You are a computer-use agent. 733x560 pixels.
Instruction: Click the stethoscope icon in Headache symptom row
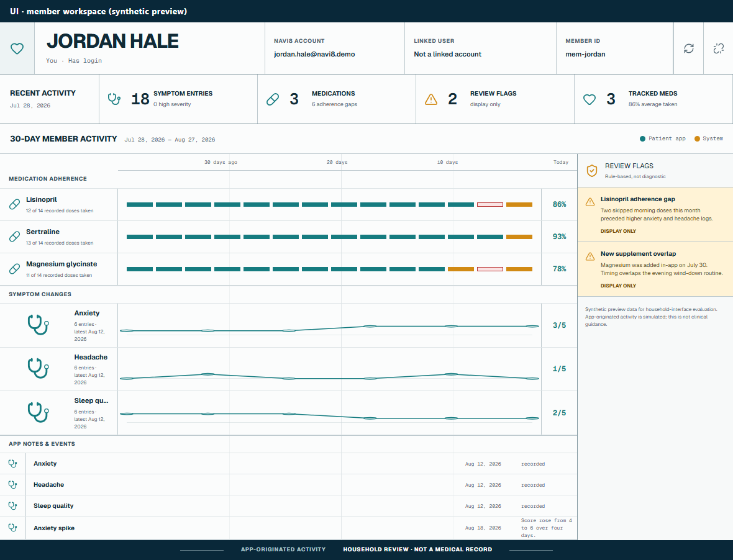(x=39, y=368)
